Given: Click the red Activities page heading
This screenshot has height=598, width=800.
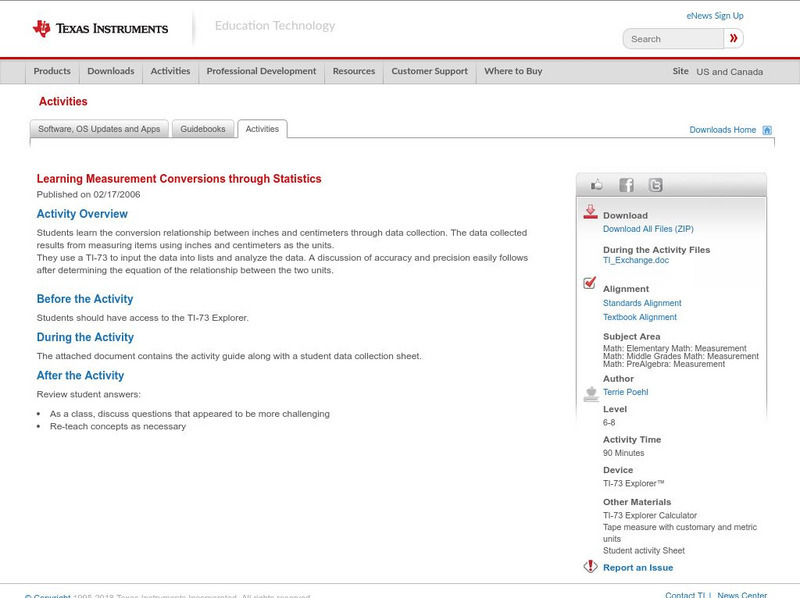Looking at the screenshot, I should [63, 102].
